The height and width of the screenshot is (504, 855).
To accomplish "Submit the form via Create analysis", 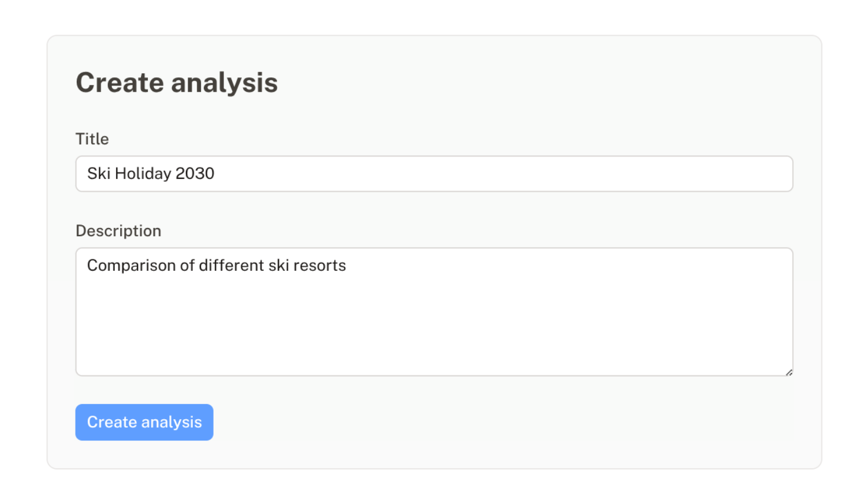I will pyautogui.click(x=144, y=422).
